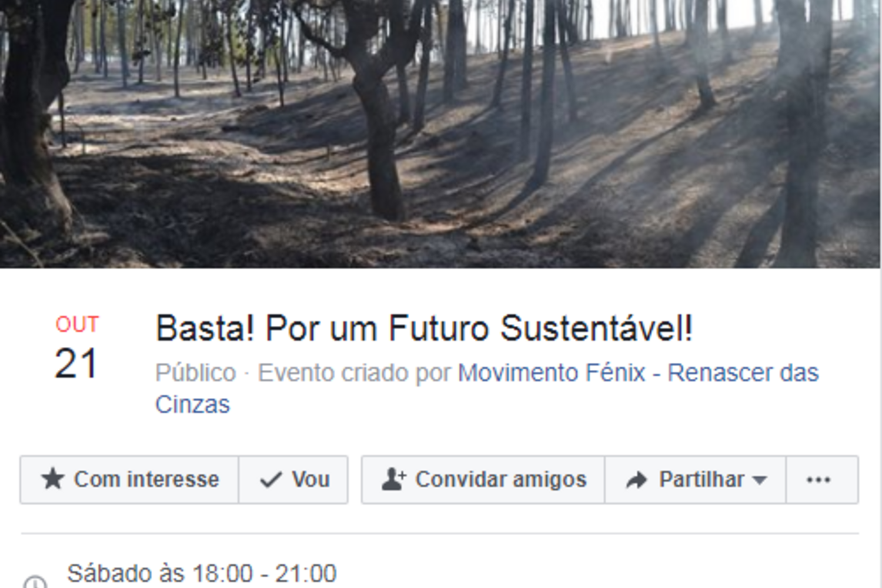Viewport: 882px width, 588px height.
Task: Open the Cinzas organizer link continuation
Action: [192, 405]
